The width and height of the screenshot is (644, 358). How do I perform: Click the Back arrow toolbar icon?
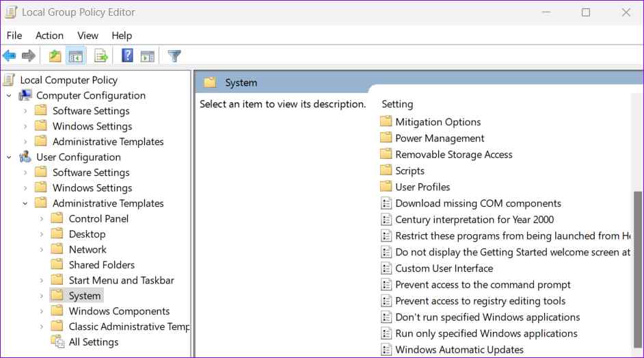[x=10, y=56]
